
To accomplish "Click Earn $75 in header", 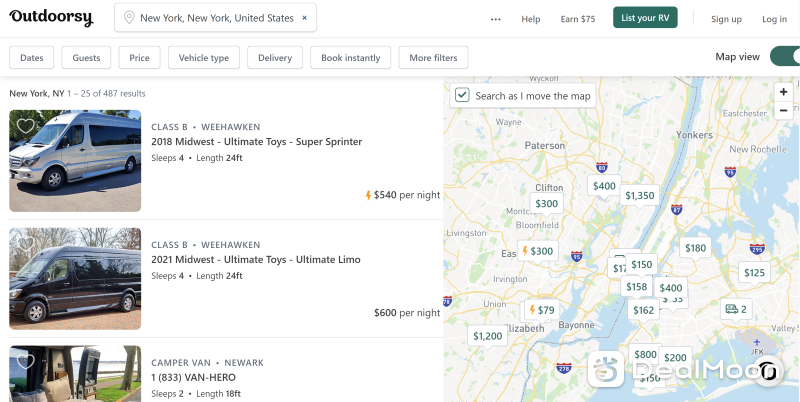I will [577, 19].
